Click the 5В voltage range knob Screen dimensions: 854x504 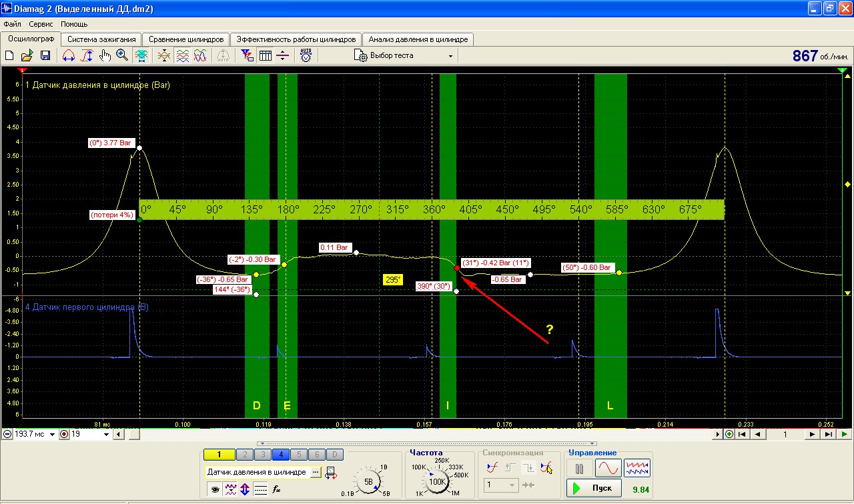(x=368, y=481)
